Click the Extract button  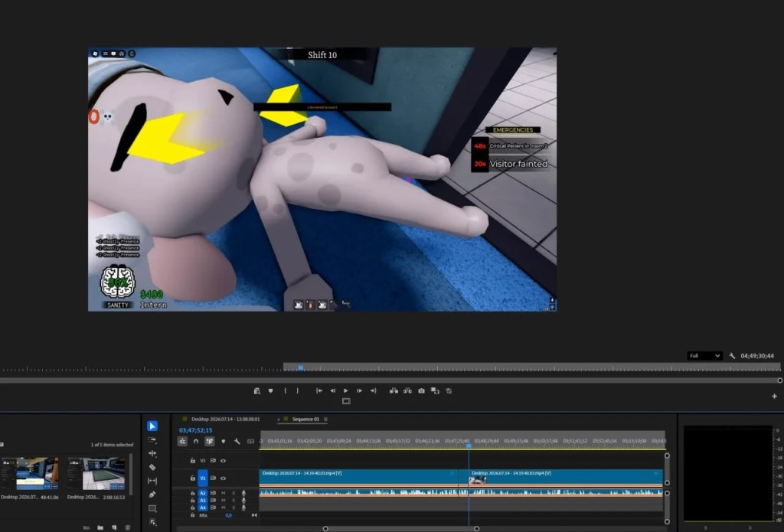point(407,391)
